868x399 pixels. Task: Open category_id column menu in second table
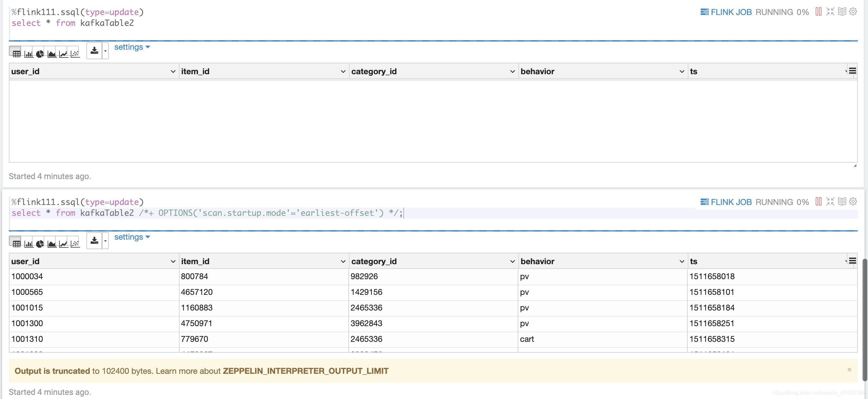coord(513,261)
